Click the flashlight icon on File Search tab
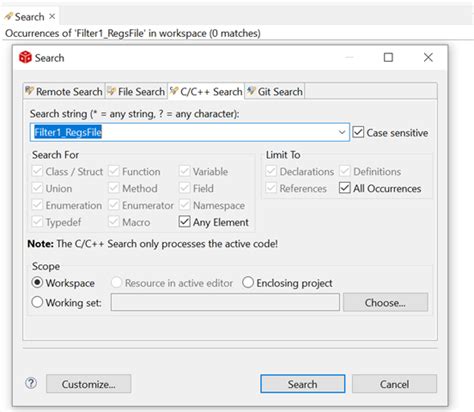This screenshot has height=412, width=474. pos(112,91)
